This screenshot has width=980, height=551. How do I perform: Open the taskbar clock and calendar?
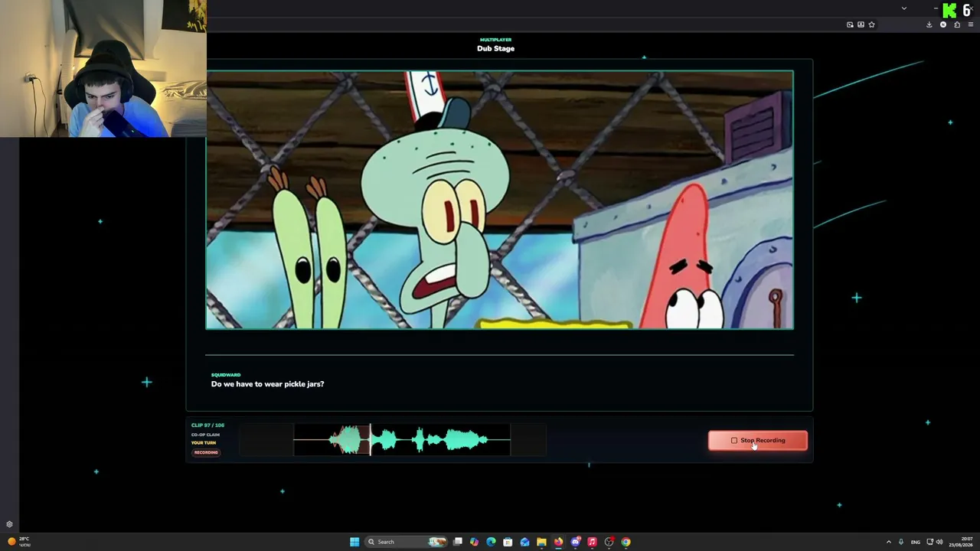pyautogui.click(x=961, y=542)
